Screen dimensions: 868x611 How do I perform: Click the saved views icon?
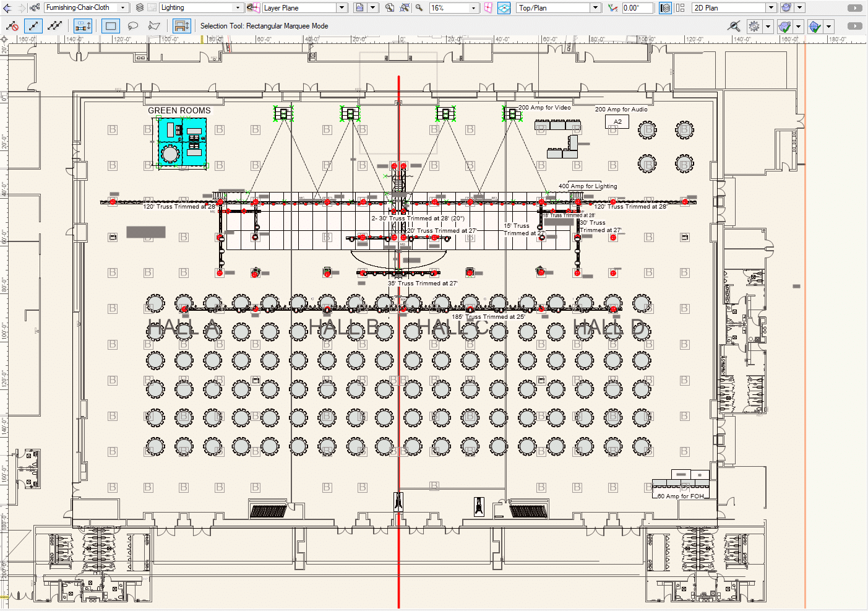360,7
